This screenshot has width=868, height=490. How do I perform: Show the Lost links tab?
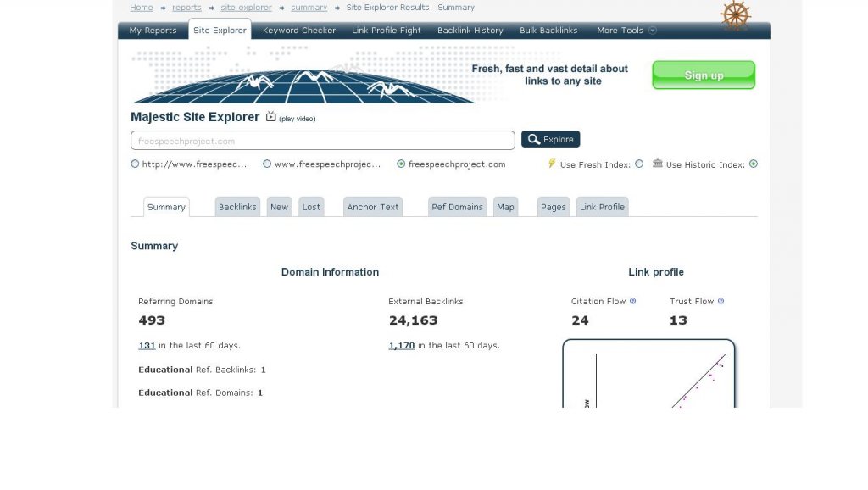[311, 207]
